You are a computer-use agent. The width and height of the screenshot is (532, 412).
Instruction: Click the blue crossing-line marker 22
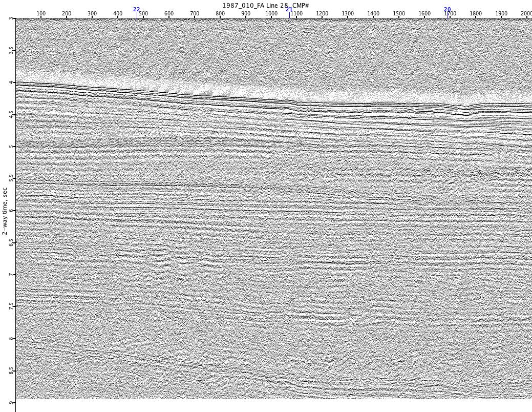(x=136, y=9)
